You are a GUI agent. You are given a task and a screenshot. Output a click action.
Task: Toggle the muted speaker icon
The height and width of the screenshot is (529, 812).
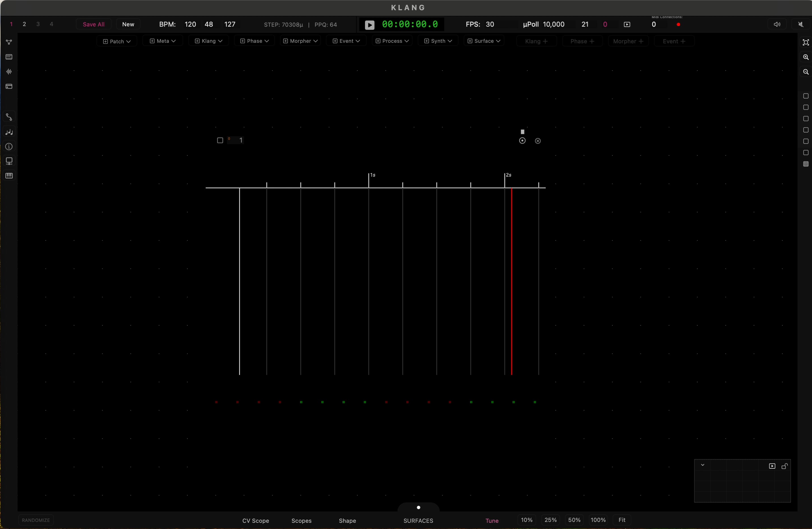(x=800, y=25)
